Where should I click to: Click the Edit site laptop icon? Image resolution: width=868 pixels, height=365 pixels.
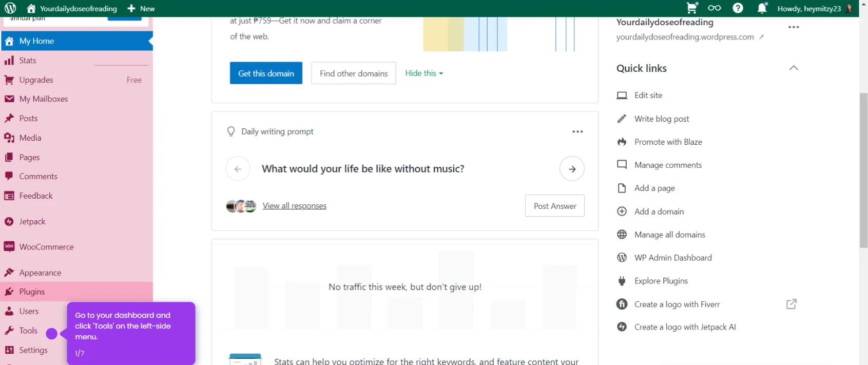(622, 95)
